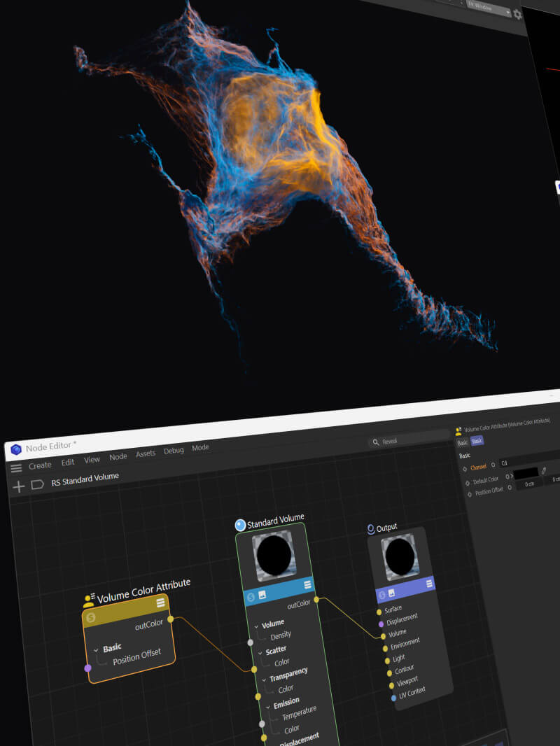This screenshot has height=746, width=560.
Task: Click the S solo icon on Standard Volume node header
Action: (251, 597)
